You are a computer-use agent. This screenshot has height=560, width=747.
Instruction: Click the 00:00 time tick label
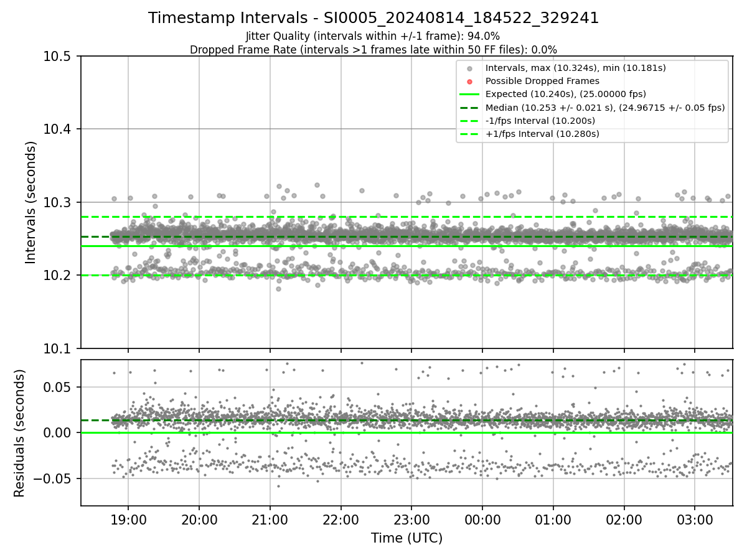pyautogui.click(x=482, y=520)
